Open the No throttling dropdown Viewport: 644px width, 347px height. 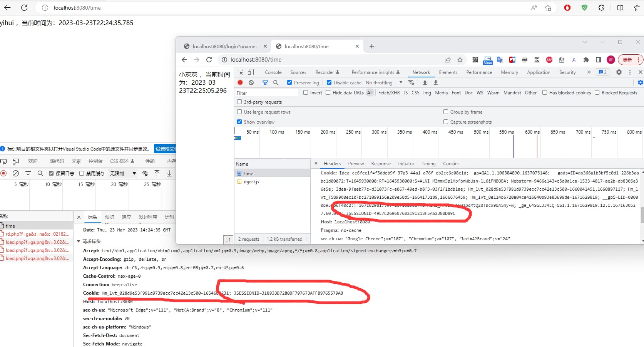tap(383, 82)
